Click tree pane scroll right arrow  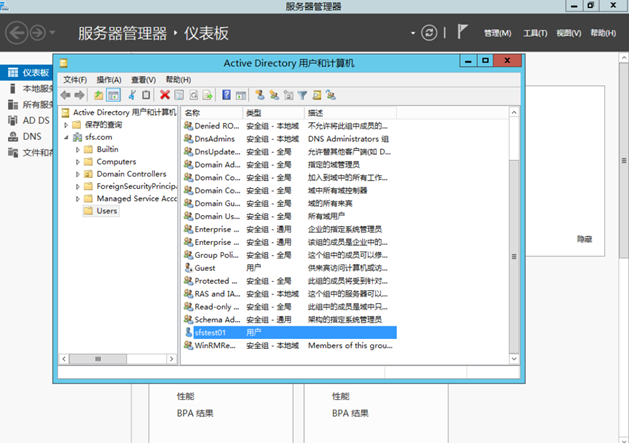click(x=171, y=359)
